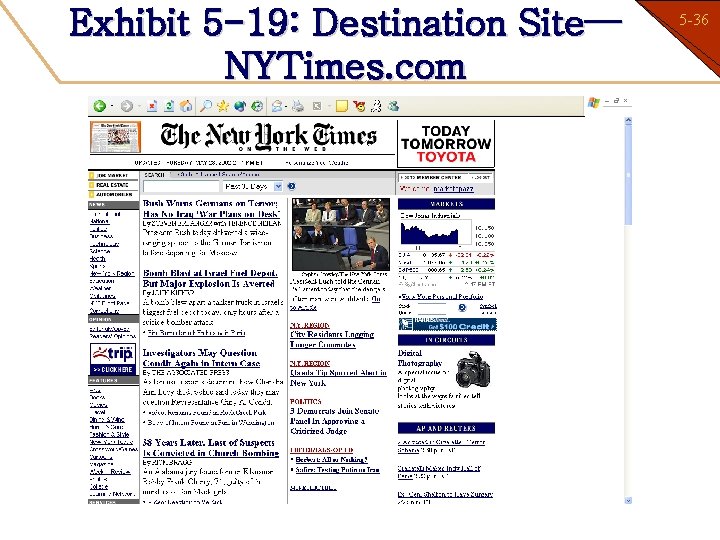720x540 pixels.
Task: Open the Search magnifier toolbar icon
Action: 206,107
